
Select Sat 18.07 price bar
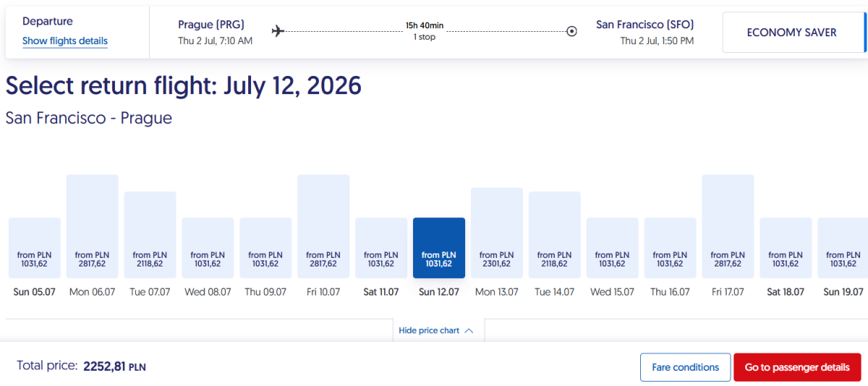[x=786, y=248]
